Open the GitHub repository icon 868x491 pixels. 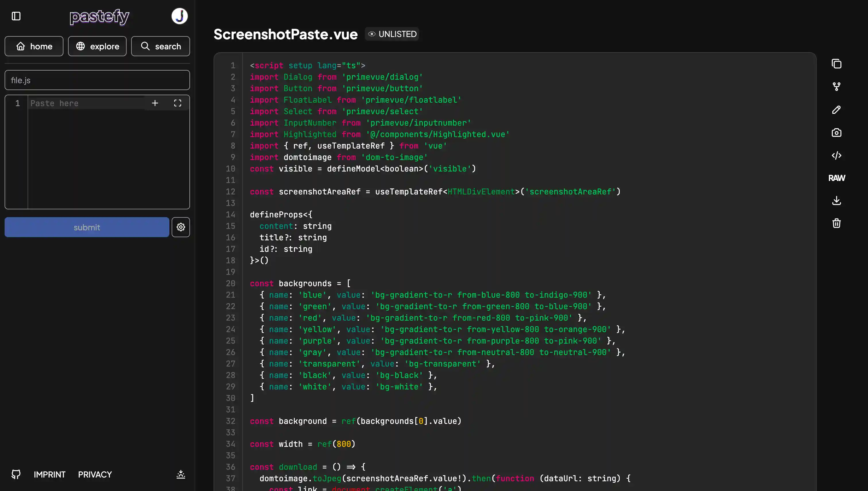click(16, 474)
